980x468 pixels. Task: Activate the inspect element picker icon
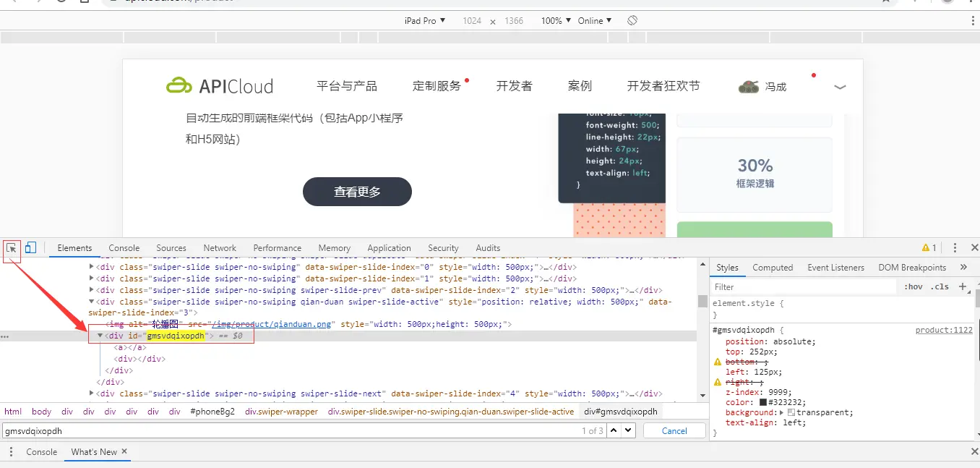pos(12,248)
